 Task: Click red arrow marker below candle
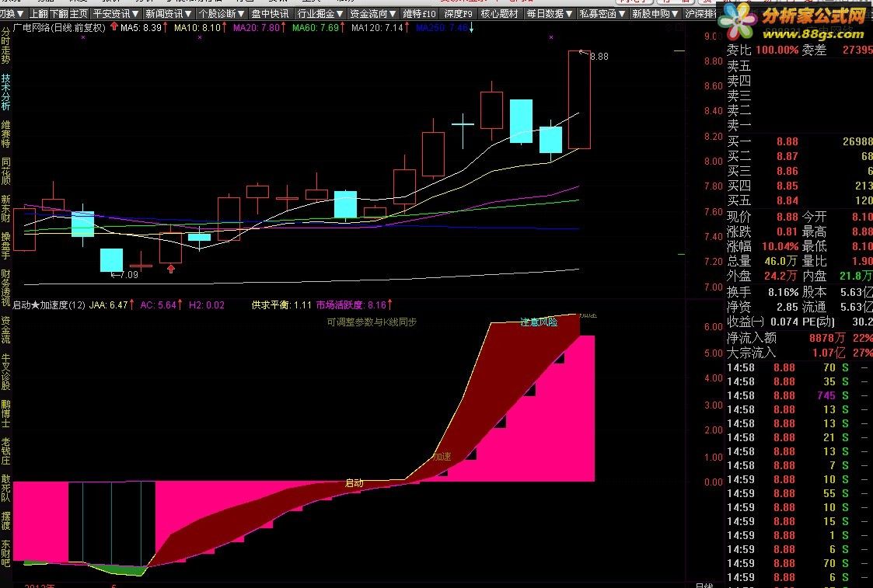pos(171,270)
